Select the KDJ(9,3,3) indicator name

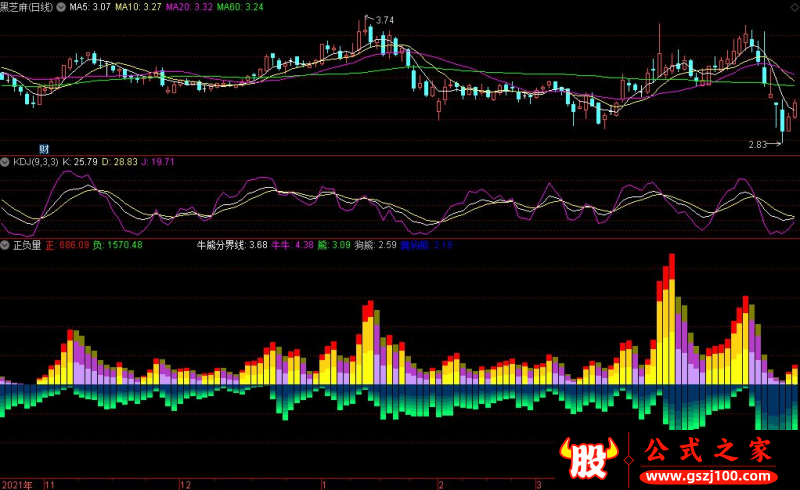pos(36,162)
